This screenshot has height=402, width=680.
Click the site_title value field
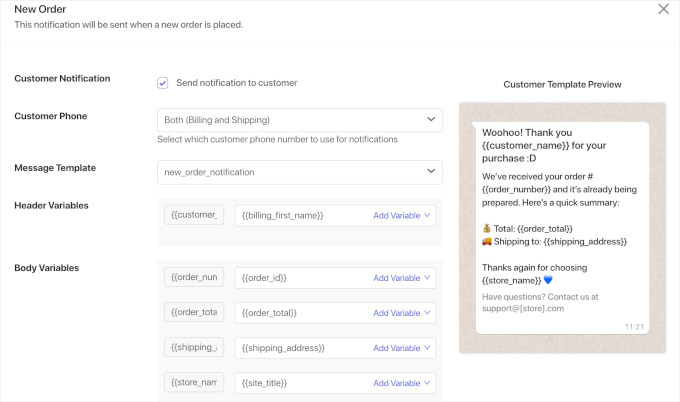300,383
